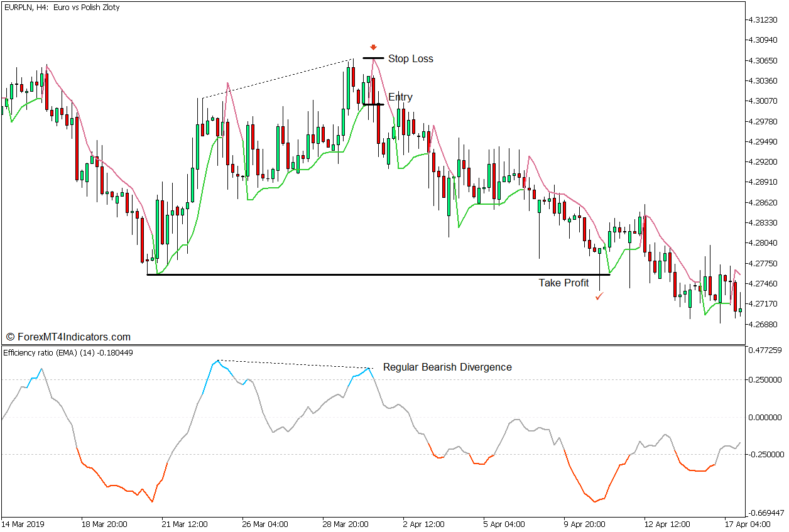The width and height of the screenshot is (789, 532).
Task: Select the Regular Bearish Divergence annotation
Action: click(x=448, y=367)
